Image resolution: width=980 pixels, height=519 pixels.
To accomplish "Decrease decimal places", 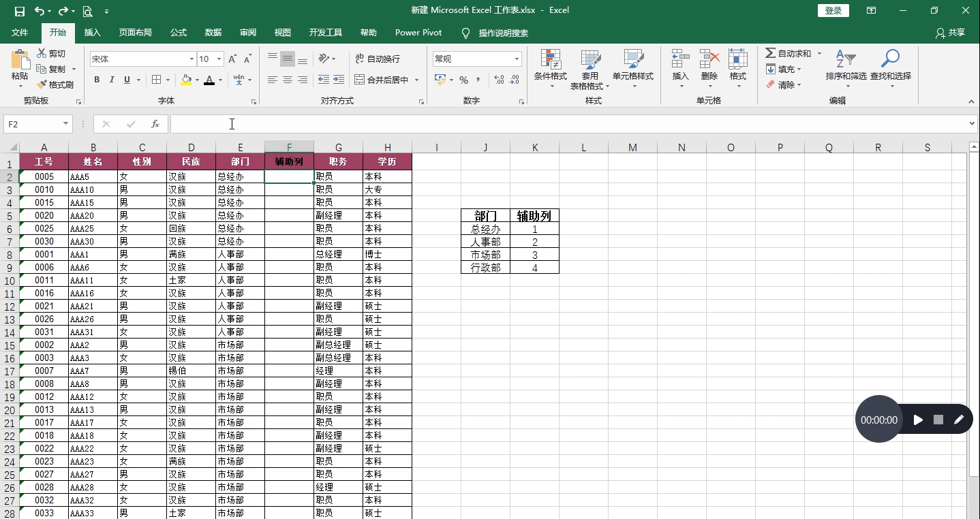I will click(515, 80).
